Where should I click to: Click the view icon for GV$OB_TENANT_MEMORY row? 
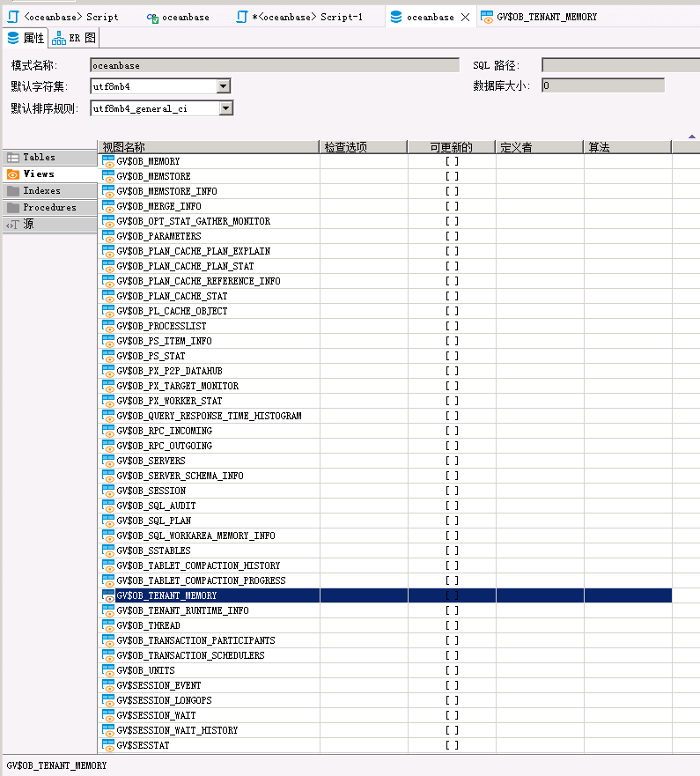[x=107, y=595]
